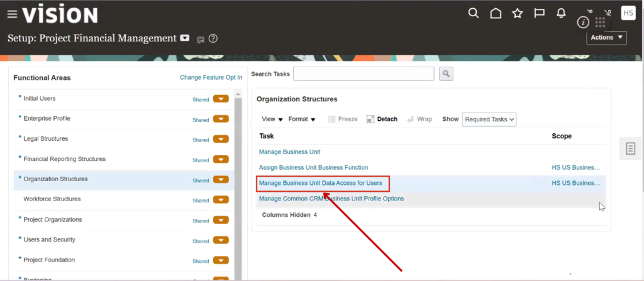The image size is (644, 281).
Task: Open the hamburger navigation menu
Action: [11, 14]
